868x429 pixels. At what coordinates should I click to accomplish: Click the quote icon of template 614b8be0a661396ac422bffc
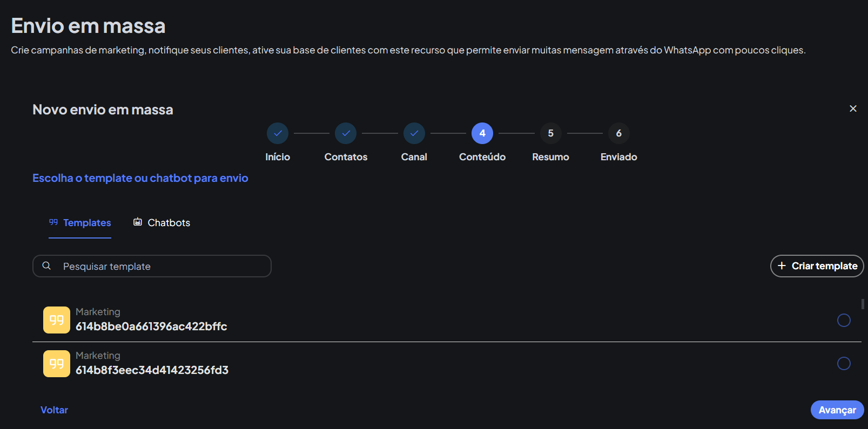[x=57, y=320]
